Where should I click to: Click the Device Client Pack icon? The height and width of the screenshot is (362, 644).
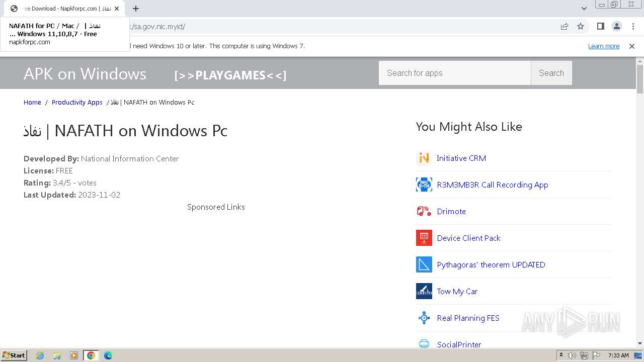424,238
